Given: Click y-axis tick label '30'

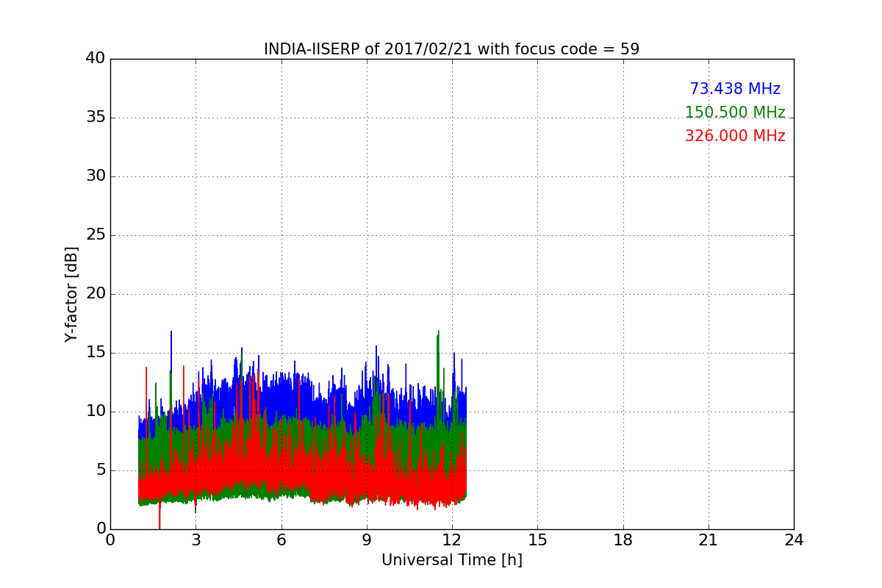Looking at the screenshot, I should coord(96,176).
